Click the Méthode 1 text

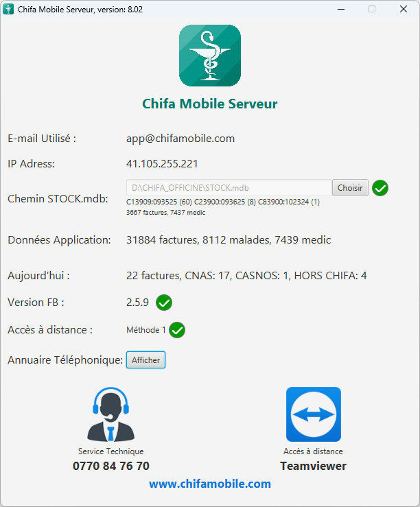146,330
